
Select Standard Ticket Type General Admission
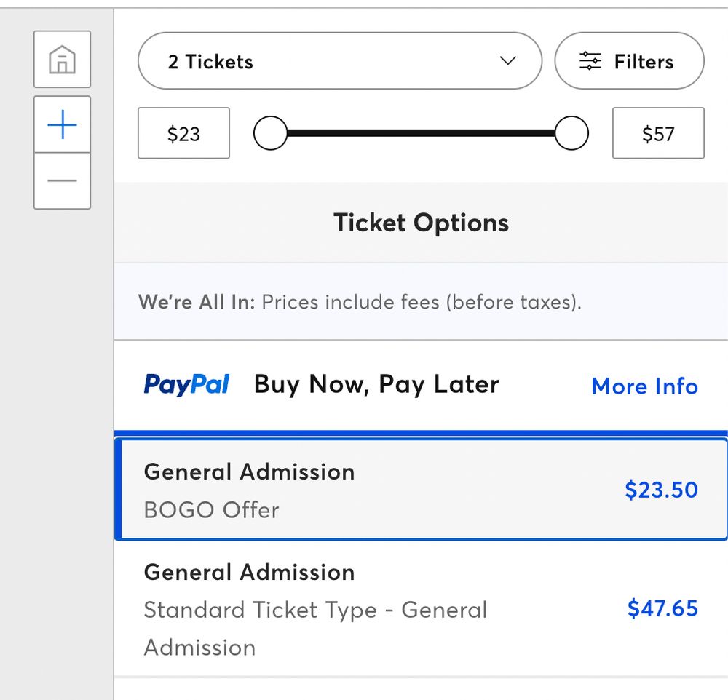[421, 609]
